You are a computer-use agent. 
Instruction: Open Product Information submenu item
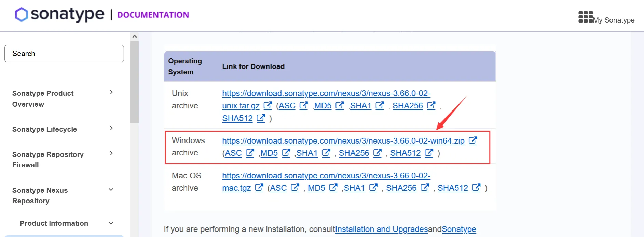[54, 223]
